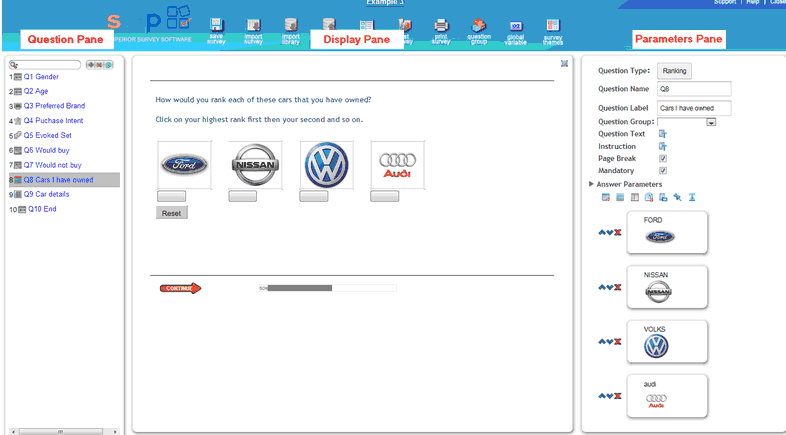786x435 pixels.
Task: Click the rank box under the Ford logo
Action: [x=171, y=196]
